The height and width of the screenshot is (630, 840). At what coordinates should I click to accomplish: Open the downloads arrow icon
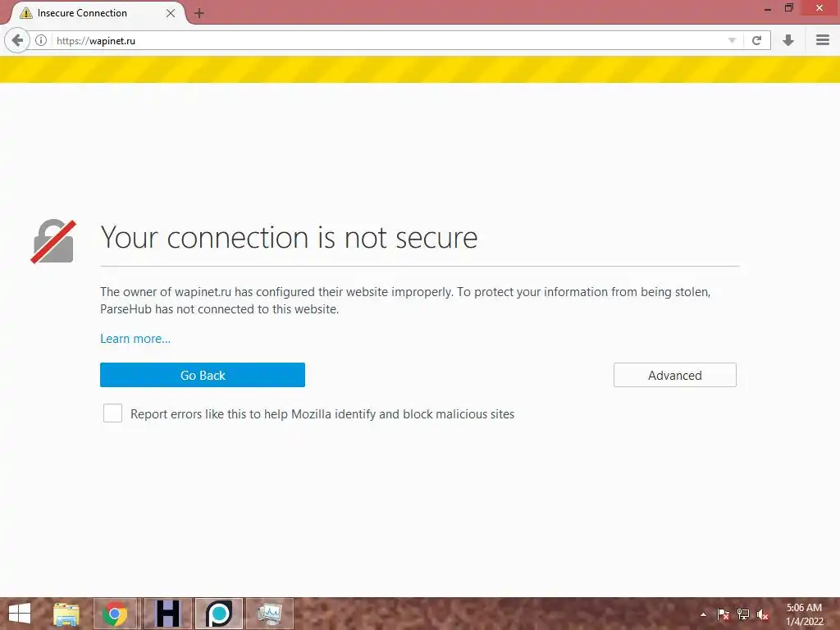coord(788,40)
